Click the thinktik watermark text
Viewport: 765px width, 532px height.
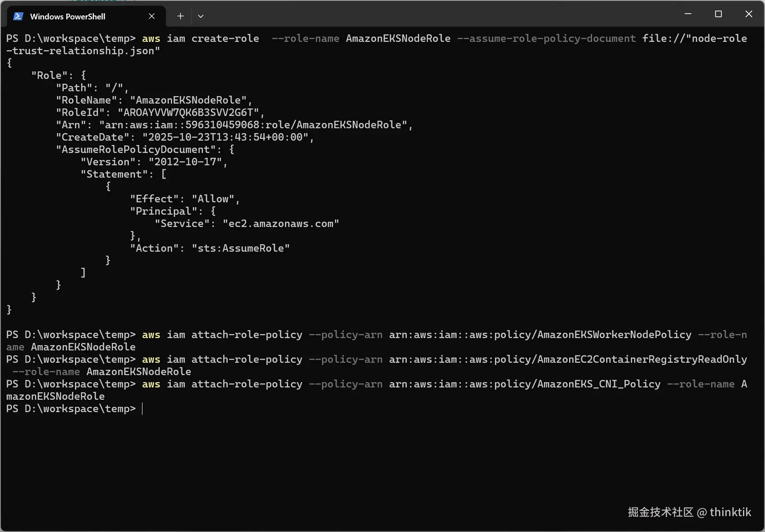[x=730, y=512]
